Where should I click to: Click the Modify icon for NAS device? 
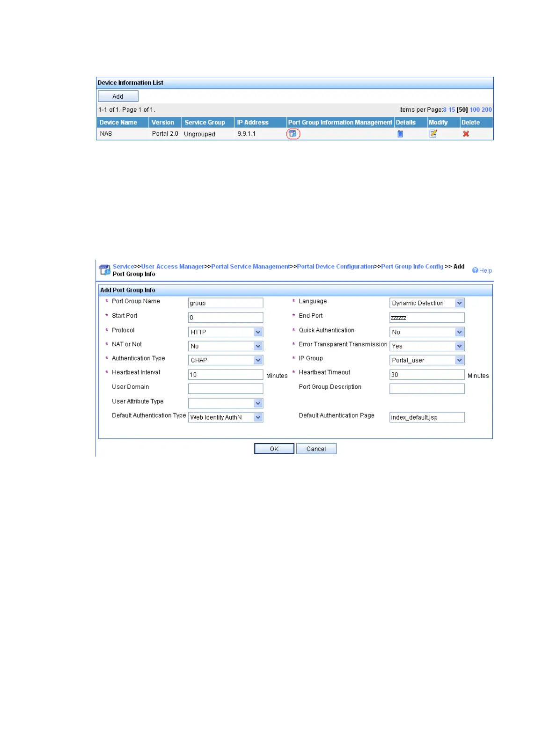tap(433, 134)
